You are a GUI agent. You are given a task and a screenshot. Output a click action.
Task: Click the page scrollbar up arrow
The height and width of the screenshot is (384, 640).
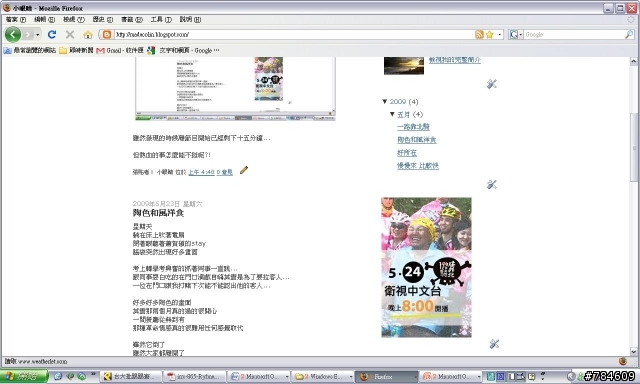[633, 61]
